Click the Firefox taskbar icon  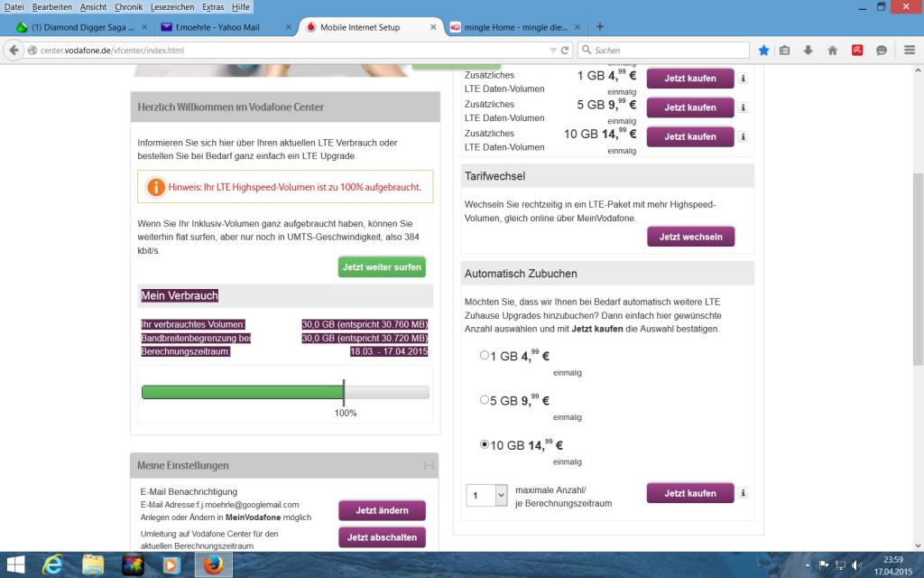(x=213, y=565)
